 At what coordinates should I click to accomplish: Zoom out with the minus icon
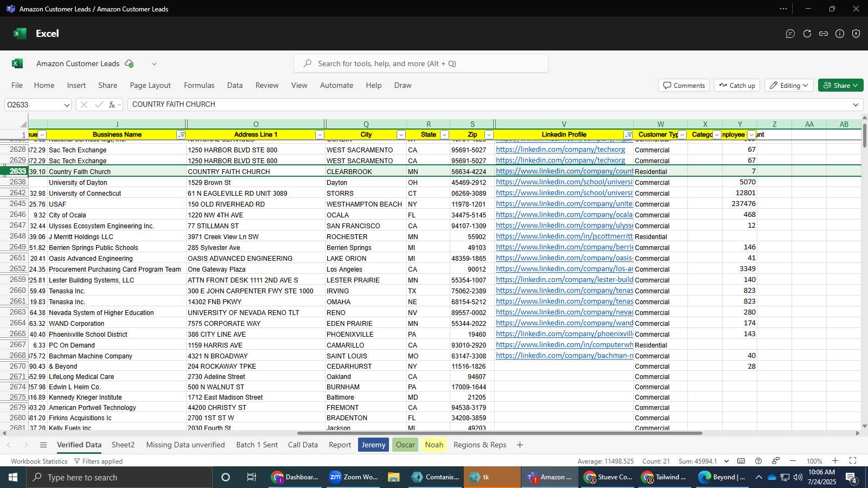793,461
